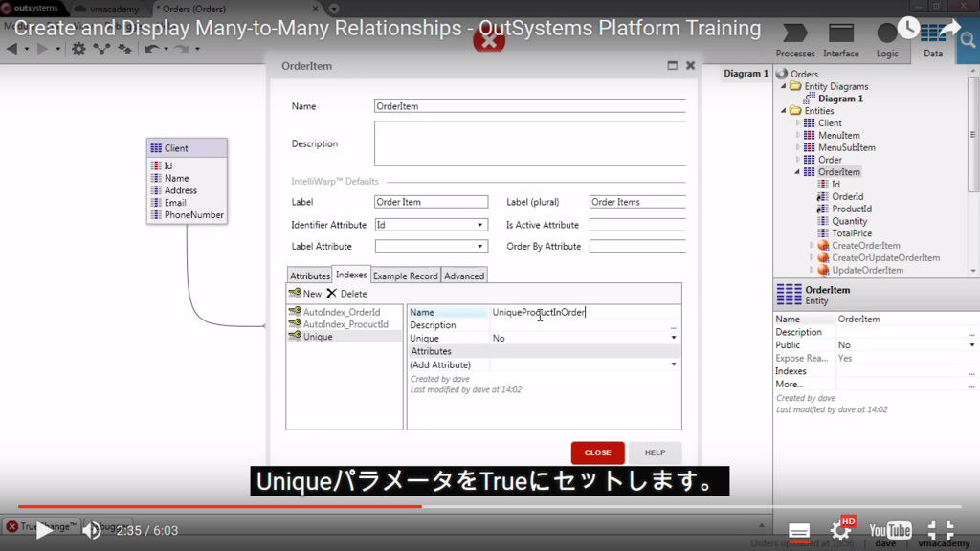Viewport: 980px width, 551px height.
Task: Open video on YouTube logo
Action: pyautogui.click(x=890, y=530)
